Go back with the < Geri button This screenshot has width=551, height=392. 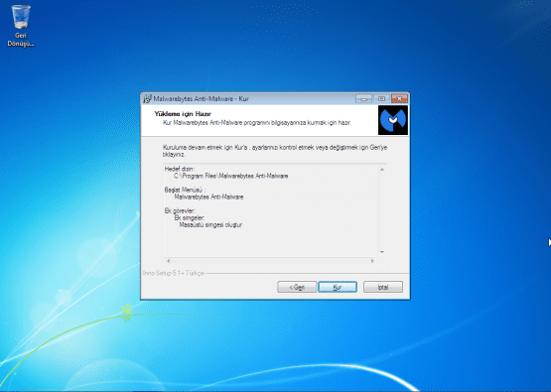[297, 287]
